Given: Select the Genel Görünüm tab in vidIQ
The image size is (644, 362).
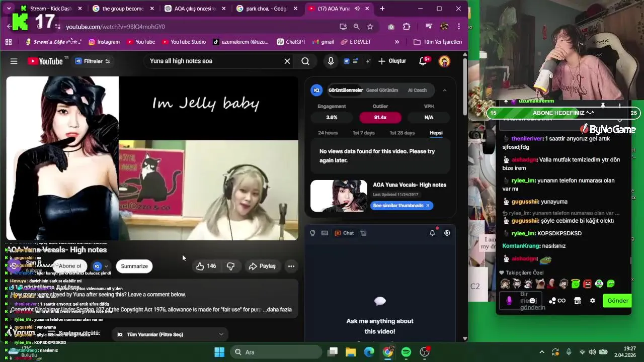Looking at the screenshot, I should (x=382, y=90).
